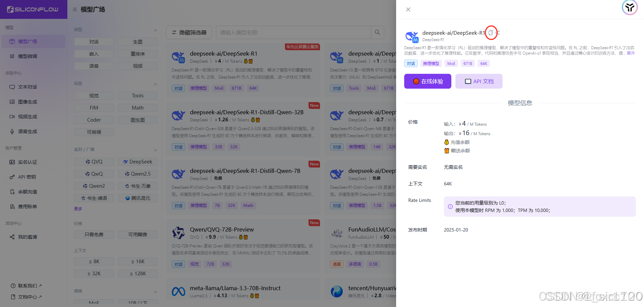This screenshot has width=644, height=307.
Task: Focus the 请输入模型名称 search field
Action: [x=293, y=32]
